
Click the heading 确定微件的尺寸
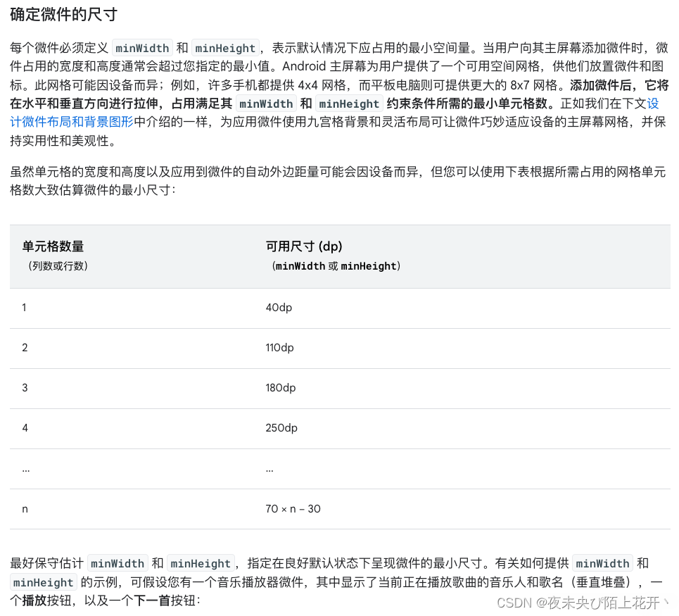point(63,14)
